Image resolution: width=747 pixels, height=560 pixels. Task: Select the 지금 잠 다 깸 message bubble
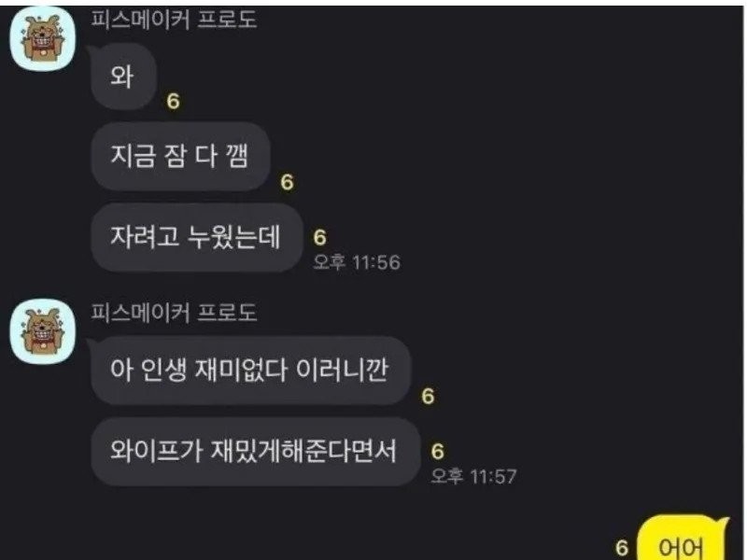(x=180, y=157)
